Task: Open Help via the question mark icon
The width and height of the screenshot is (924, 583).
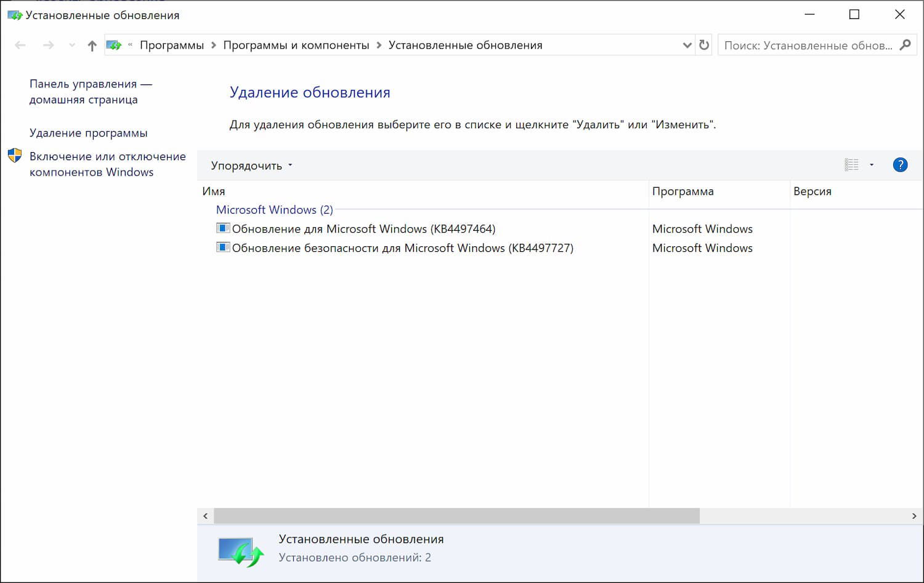Action: (x=900, y=164)
